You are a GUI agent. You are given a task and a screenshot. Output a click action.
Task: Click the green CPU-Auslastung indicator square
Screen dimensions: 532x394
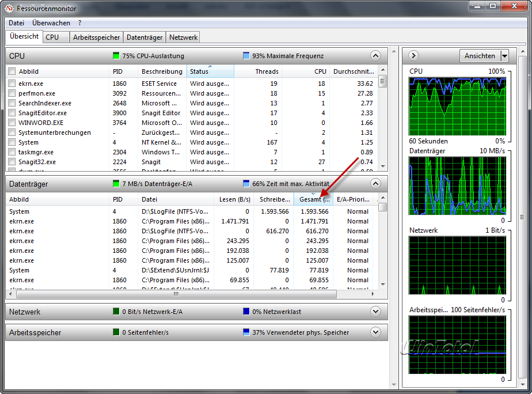pos(116,56)
